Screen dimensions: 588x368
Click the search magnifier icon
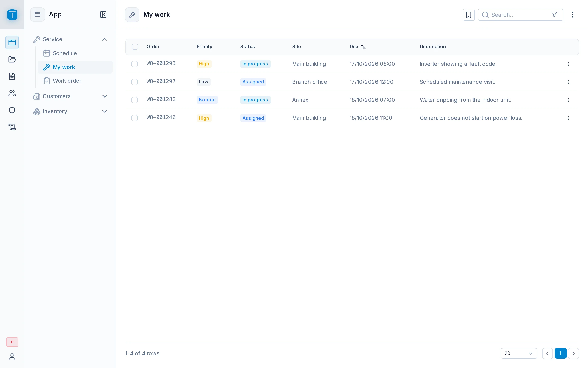coord(485,15)
